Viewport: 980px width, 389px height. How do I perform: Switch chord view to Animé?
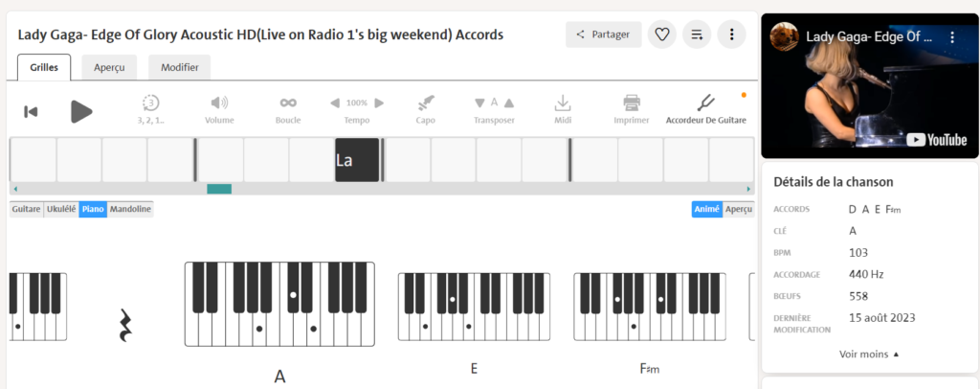click(706, 209)
